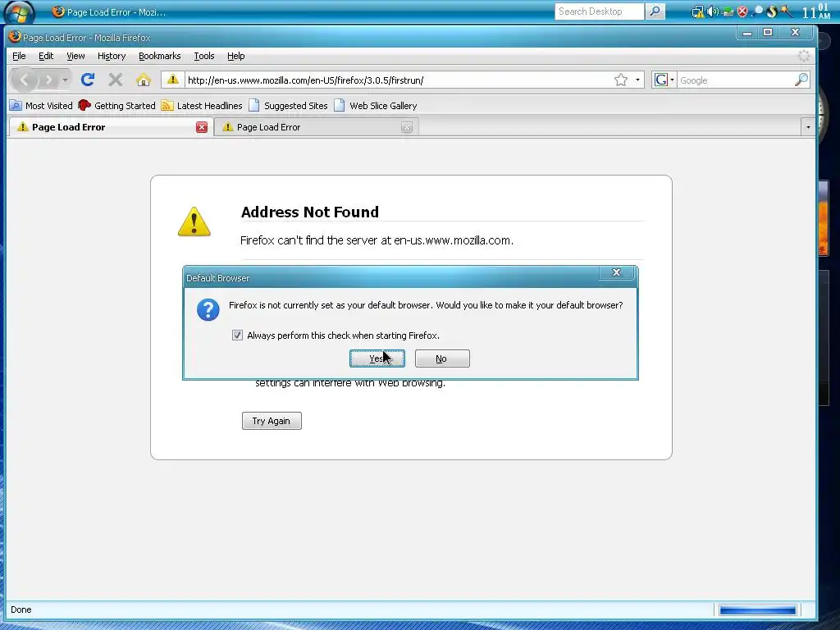This screenshot has width=840, height=630.
Task: Open the View menu
Action: pyautogui.click(x=75, y=56)
